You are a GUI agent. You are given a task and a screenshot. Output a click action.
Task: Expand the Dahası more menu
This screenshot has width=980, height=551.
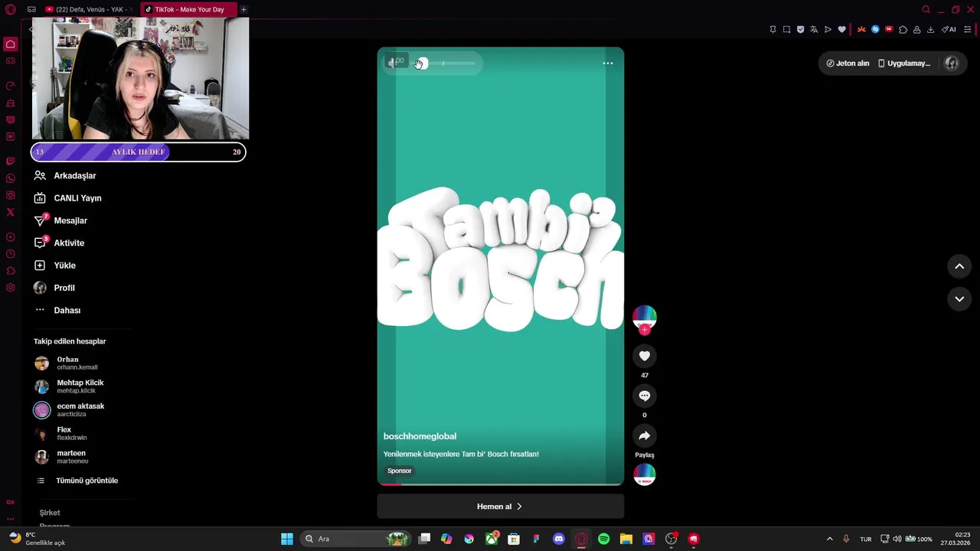pyautogui.click(x=67, y=311)
